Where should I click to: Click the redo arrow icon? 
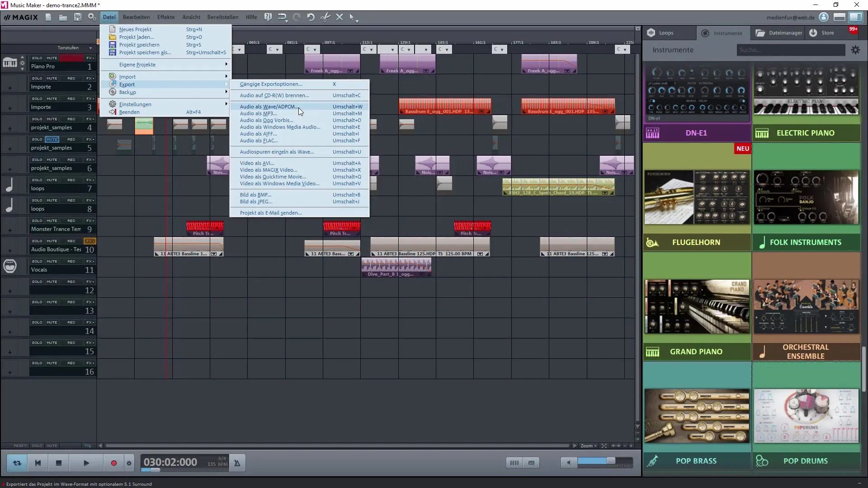point(297,17)
